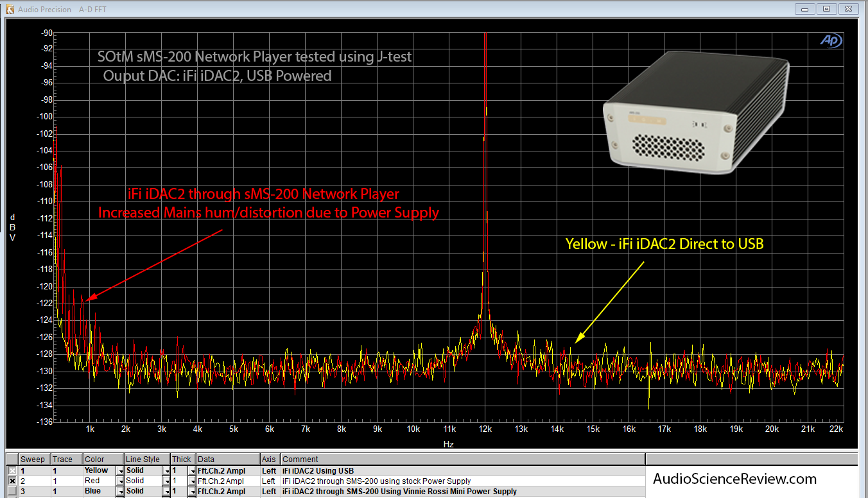Click the Audio Precision app icon in title bar

pyautogui.click(x=10, y=9)
